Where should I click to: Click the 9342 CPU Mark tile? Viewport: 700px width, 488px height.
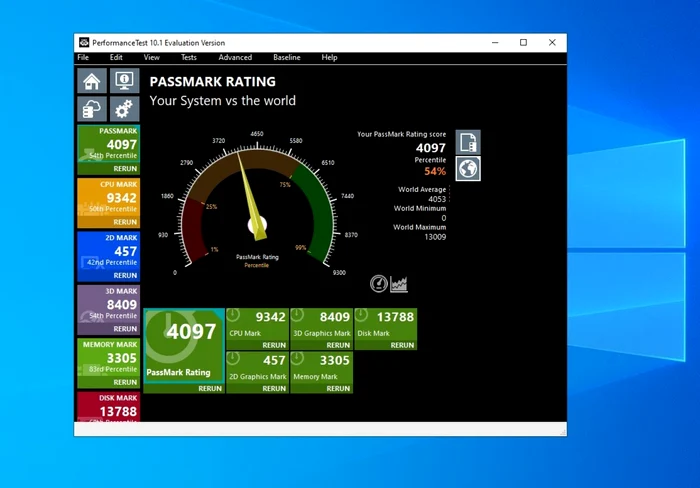(258, 325)
